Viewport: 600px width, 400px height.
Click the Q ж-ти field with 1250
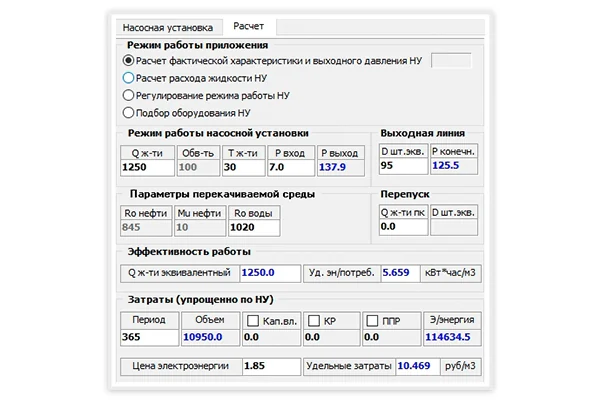(147, 167)
